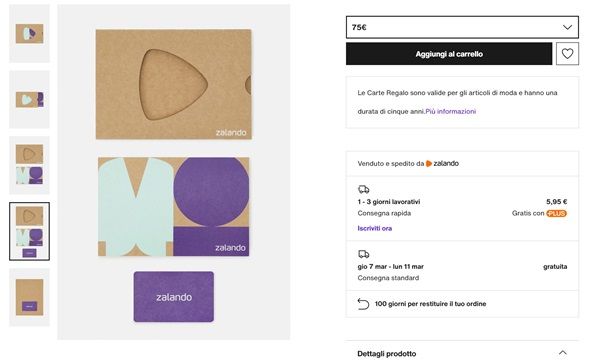Click Aggiungi al carrello button
This screenshot has width=610, height=361.
point(449,54)
